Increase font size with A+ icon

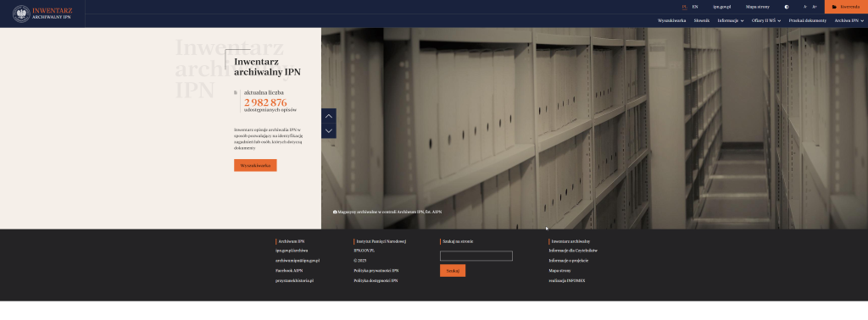click(815, 7)
